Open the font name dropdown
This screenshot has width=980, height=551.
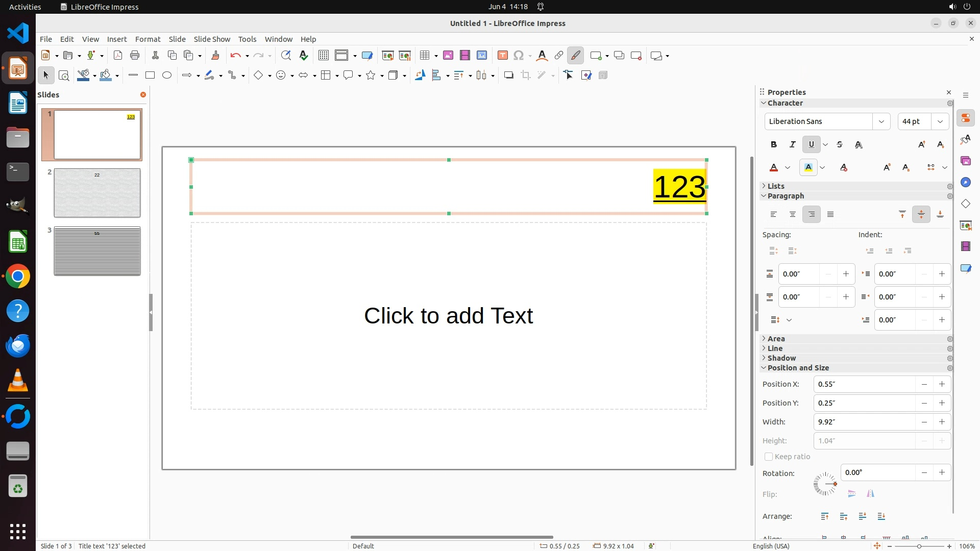coord(881,121)
